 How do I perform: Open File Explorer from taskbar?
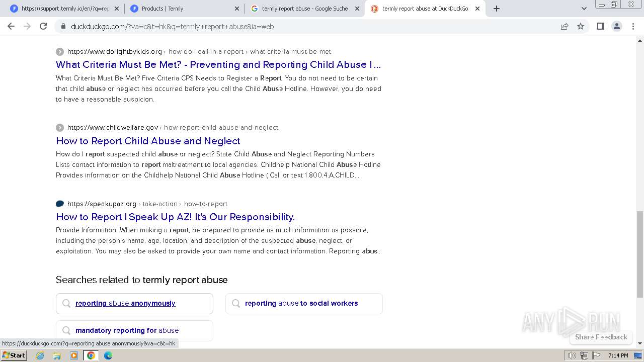click(57, 355)
